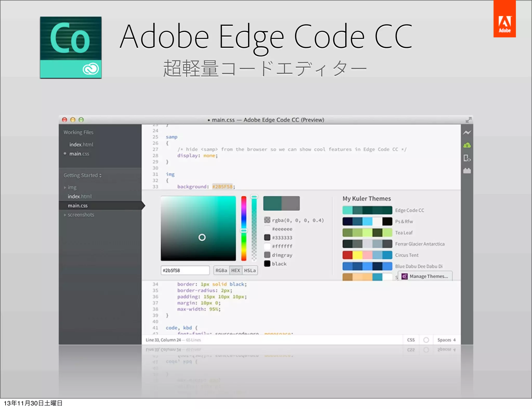Switch color format to HSLa

[x=250, y=270]
